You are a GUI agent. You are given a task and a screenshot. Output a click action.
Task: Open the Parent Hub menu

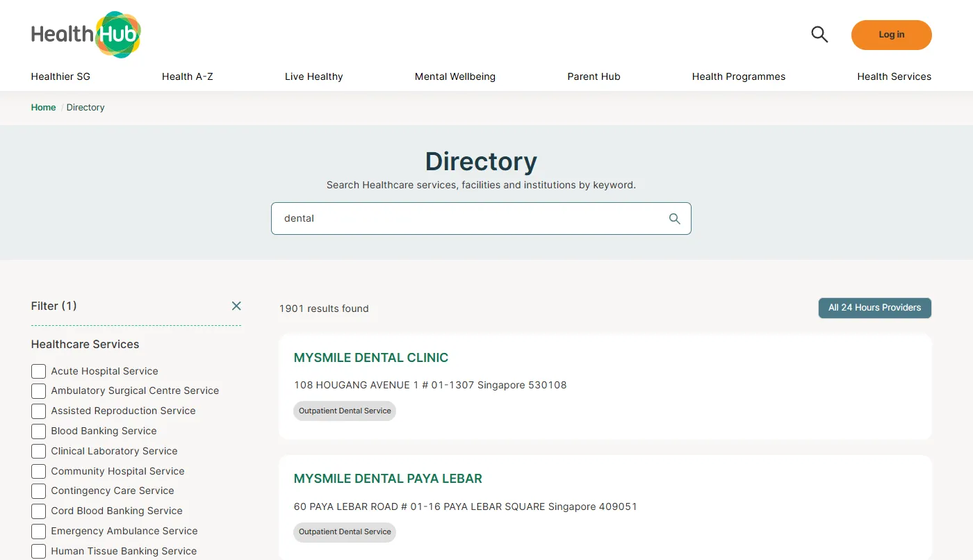(594, 76)
